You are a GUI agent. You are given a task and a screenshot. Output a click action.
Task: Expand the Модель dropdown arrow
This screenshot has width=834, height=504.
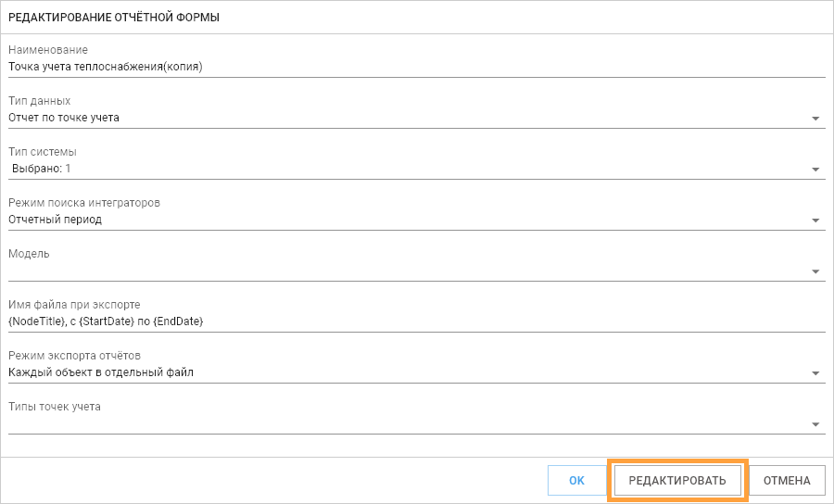click(x=815, y=271)
